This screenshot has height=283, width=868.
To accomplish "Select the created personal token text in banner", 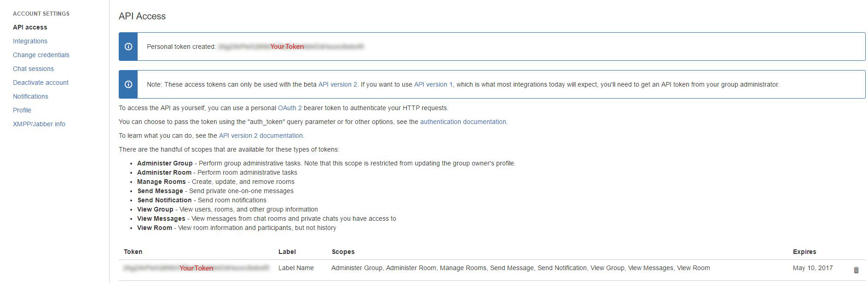I will (291, 47).
